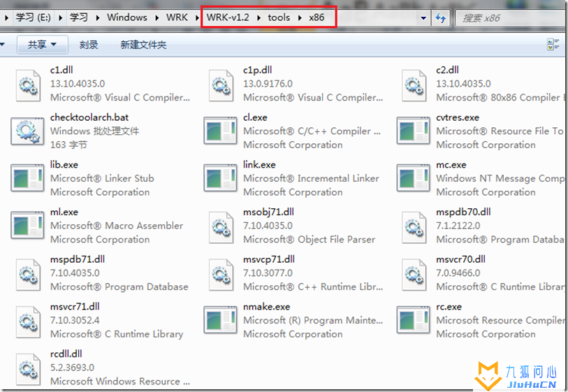Select the file name text msvcp71.dll
This screenshot has height=392, width=568.
269,259
